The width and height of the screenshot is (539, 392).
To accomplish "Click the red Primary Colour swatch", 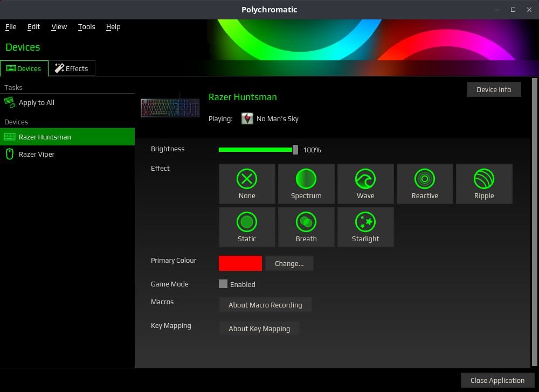I will coord(240,263).
